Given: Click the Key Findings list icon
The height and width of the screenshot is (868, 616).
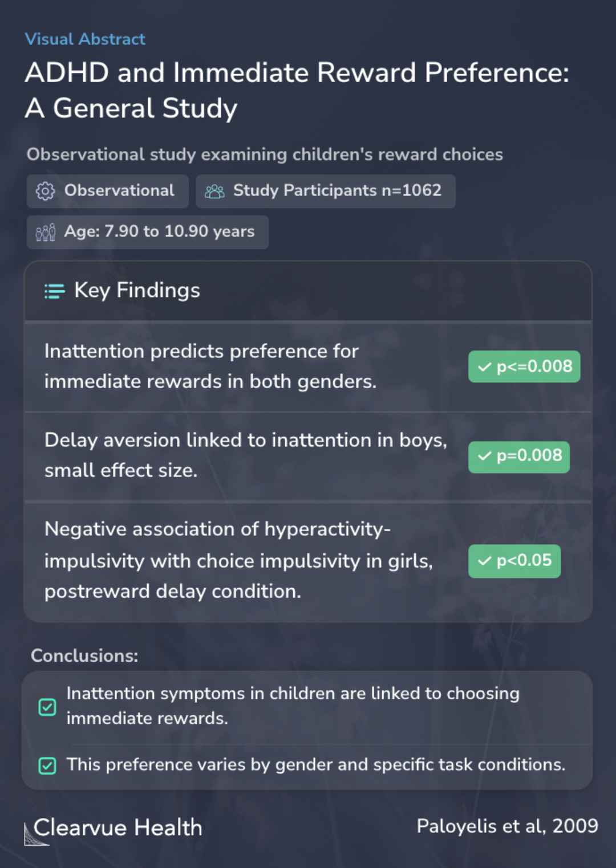Looking at the screenshot, I should 55,291.
